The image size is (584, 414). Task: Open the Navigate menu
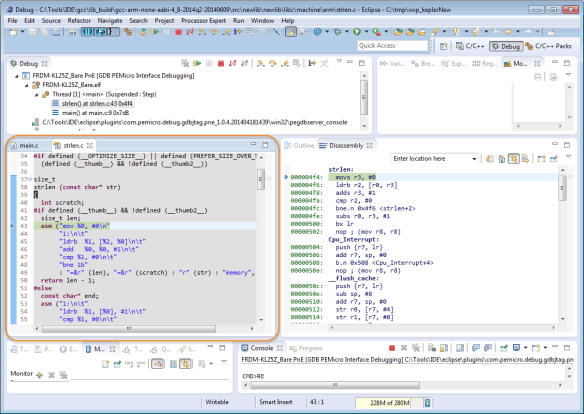click(x=110, y=21)
